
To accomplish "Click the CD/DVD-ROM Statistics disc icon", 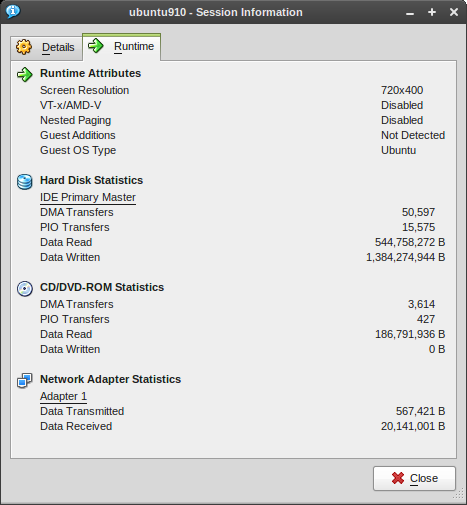I will pyautogui.click(x=25, y=289).
